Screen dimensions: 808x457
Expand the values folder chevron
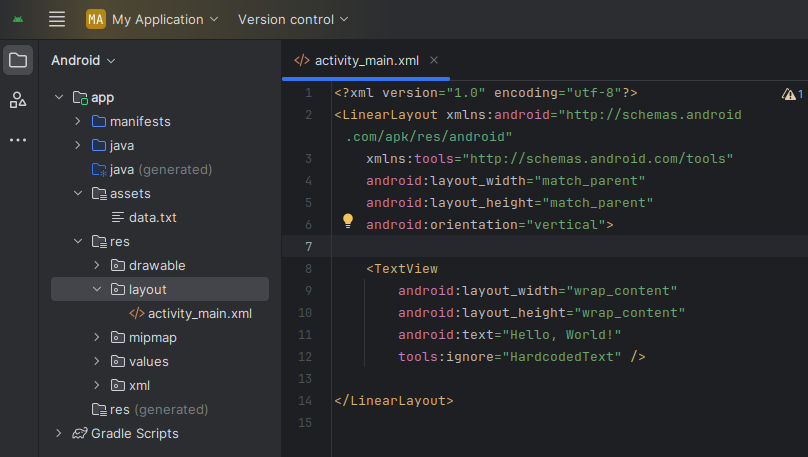click(97, 361)
